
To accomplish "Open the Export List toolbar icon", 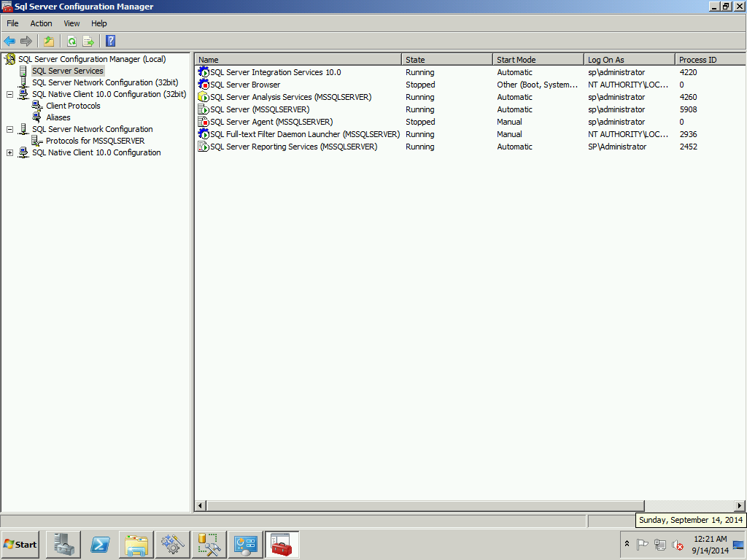I will [88, 41].
